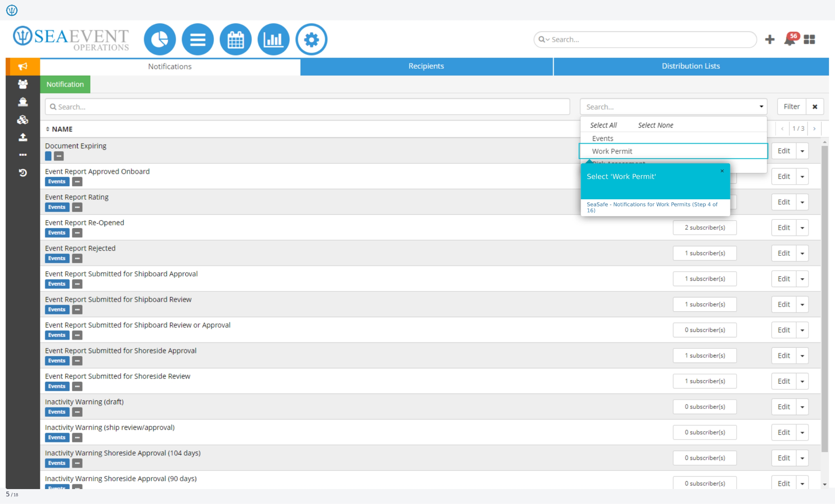Viewport: 835px width, 504px height.
Task: Open the three-dots sidebar icon
Action: [x=23, y=155]
